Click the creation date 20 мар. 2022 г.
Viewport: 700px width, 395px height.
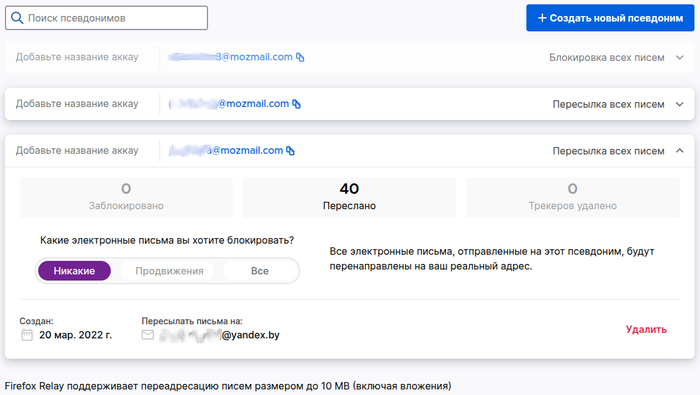pyautogui.click(x=75, y=335)
